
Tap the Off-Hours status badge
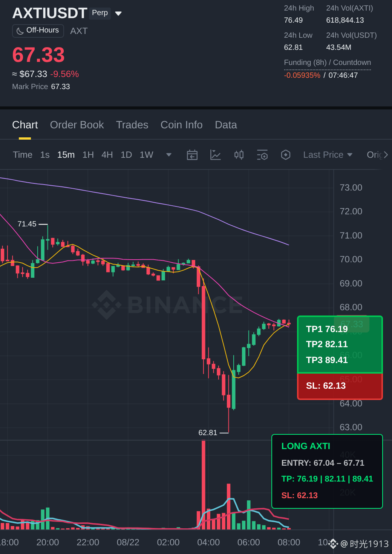[x=38, y=31]
